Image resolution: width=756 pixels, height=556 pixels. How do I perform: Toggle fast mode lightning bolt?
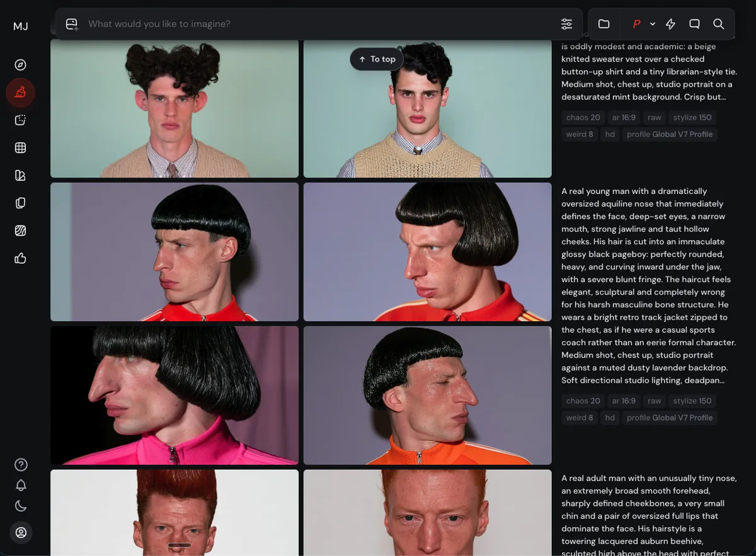(670, 24)
